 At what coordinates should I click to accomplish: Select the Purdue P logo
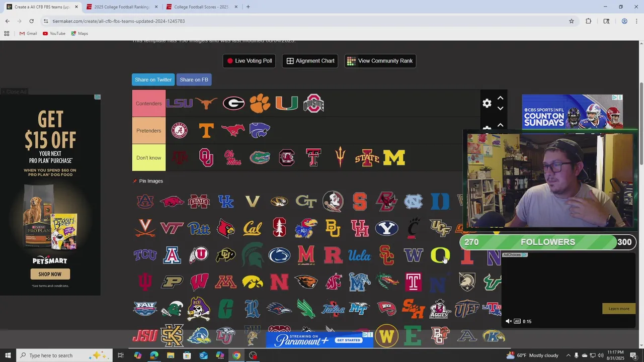[172, 282]
